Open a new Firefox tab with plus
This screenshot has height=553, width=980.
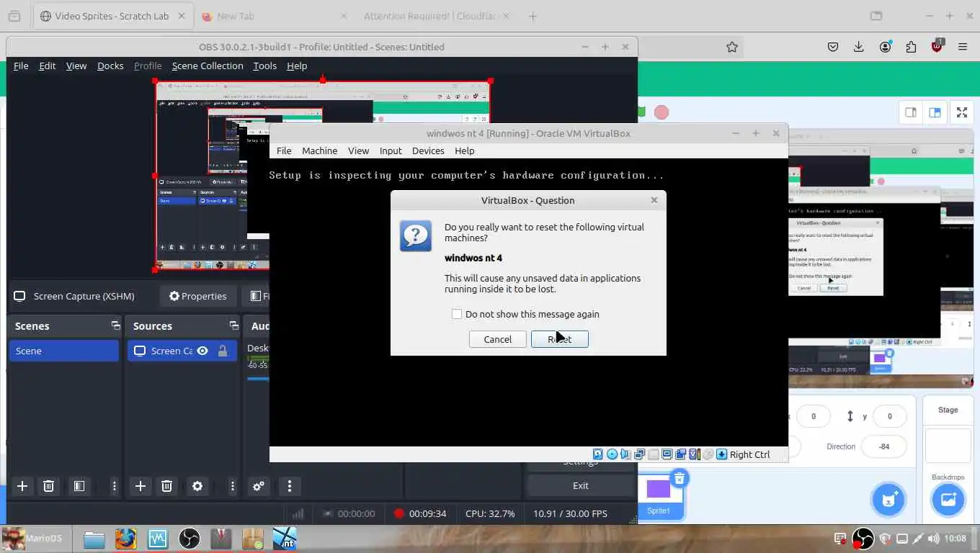click(533, 16)
